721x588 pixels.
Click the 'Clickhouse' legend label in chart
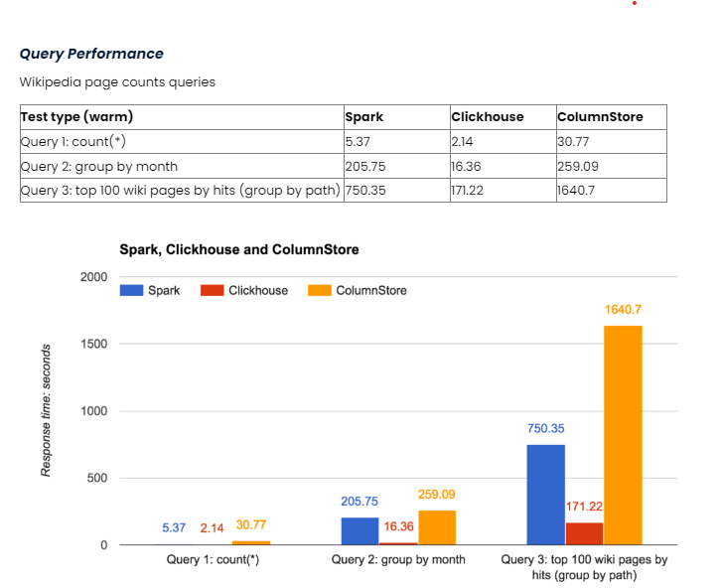coord(258,291)
